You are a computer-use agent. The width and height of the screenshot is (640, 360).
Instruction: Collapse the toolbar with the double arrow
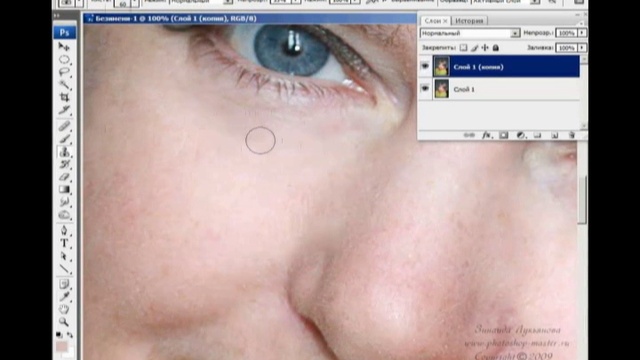pyautogui.click(x=57, y=16)
